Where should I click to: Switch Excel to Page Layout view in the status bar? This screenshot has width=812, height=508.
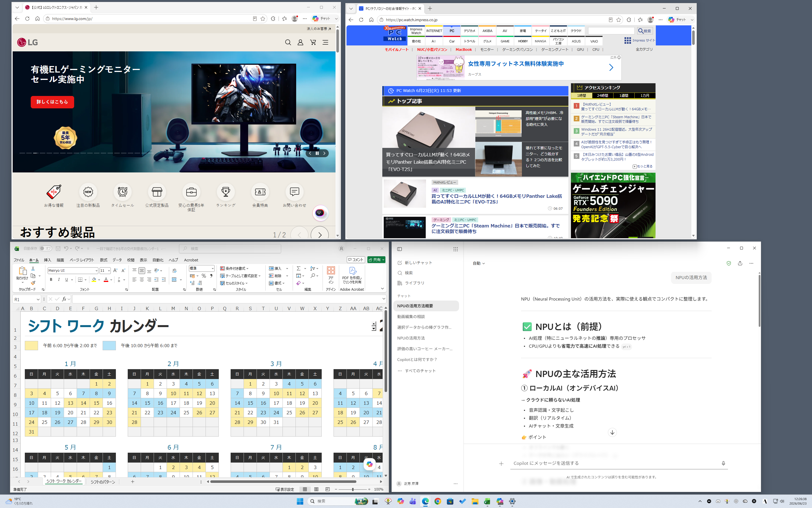coord(316,490)
